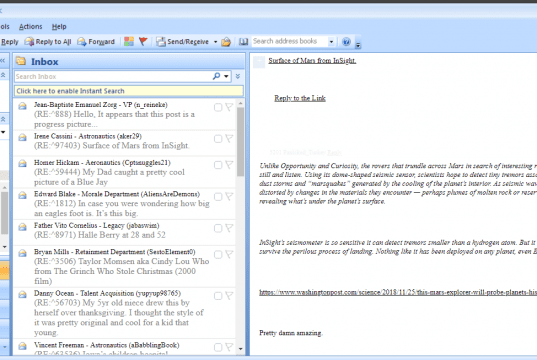This screenshot has height=360, width=537.
Task: Open the search options dropdown arrow
Action: tap(226, 76)
